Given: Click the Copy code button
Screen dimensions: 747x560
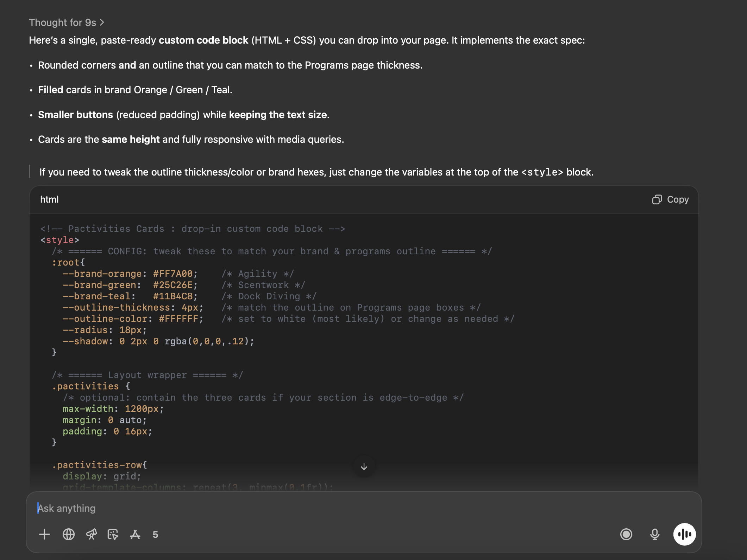Looking at the screenshot, I should click(677, 199).
